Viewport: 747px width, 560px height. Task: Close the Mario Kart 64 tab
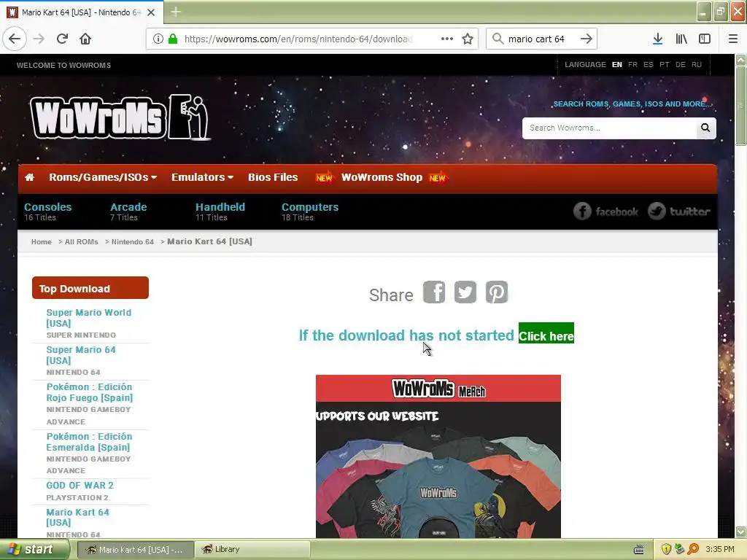151,12
